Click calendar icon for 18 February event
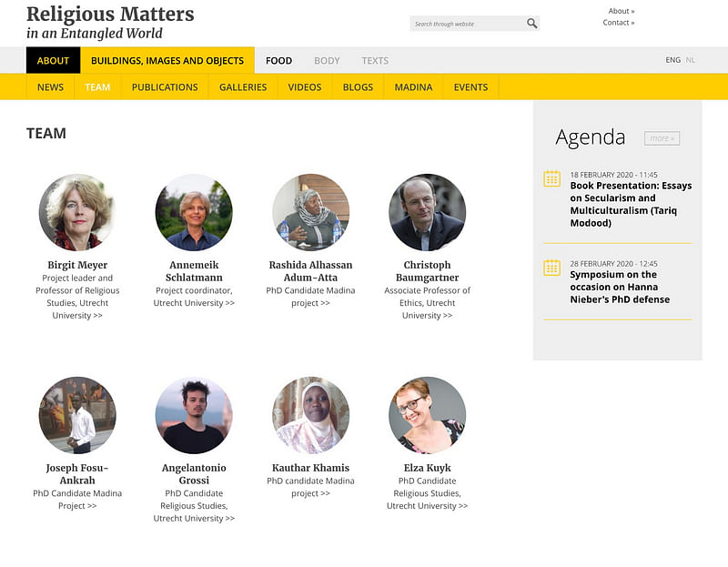Screen dimensions: 728x567 point(551,178)
